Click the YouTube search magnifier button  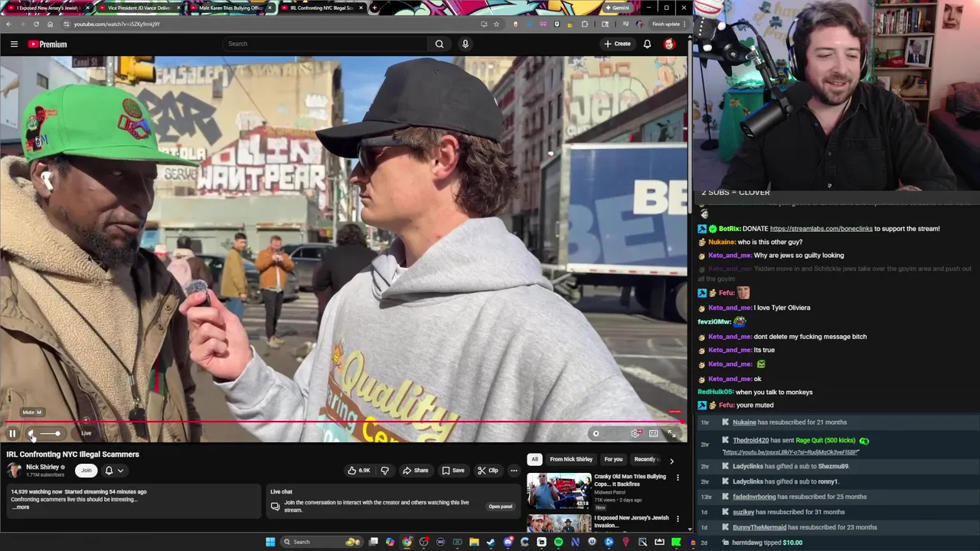(439, 44)
